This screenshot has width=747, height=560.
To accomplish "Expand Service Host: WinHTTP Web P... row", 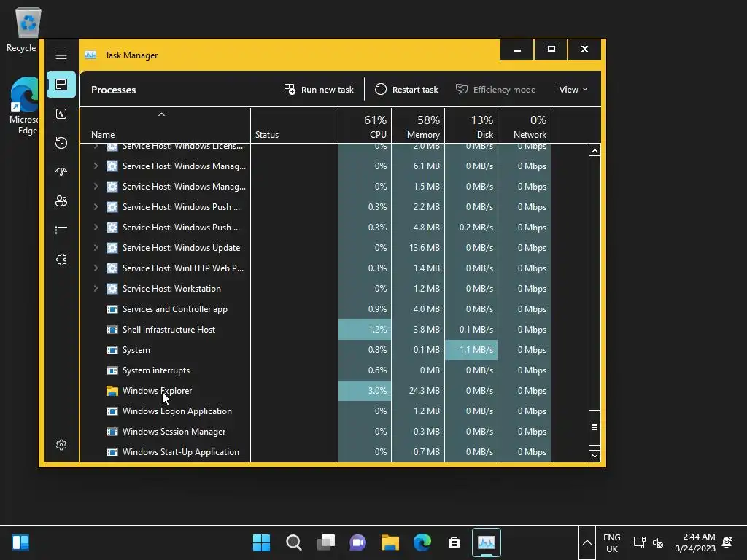I will pos(96,268).
